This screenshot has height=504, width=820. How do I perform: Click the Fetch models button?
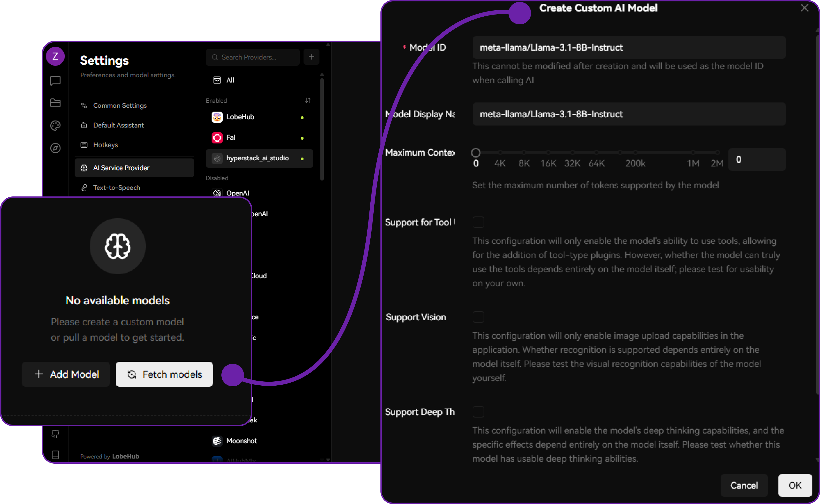tap(164, 374)
